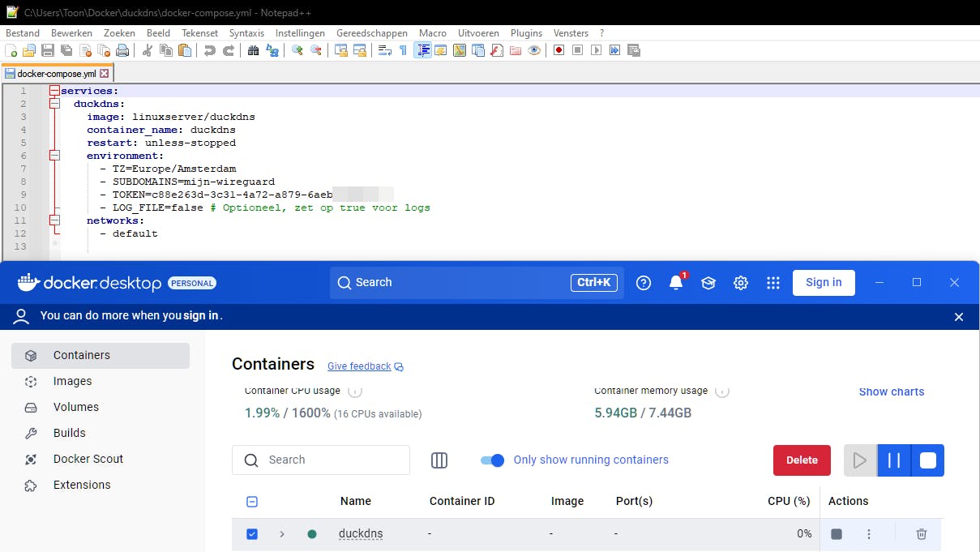Open the Learning center graduation cap icon
This screenshot has height=552, width=980.
pyautogui.click(x=708, y=283)
